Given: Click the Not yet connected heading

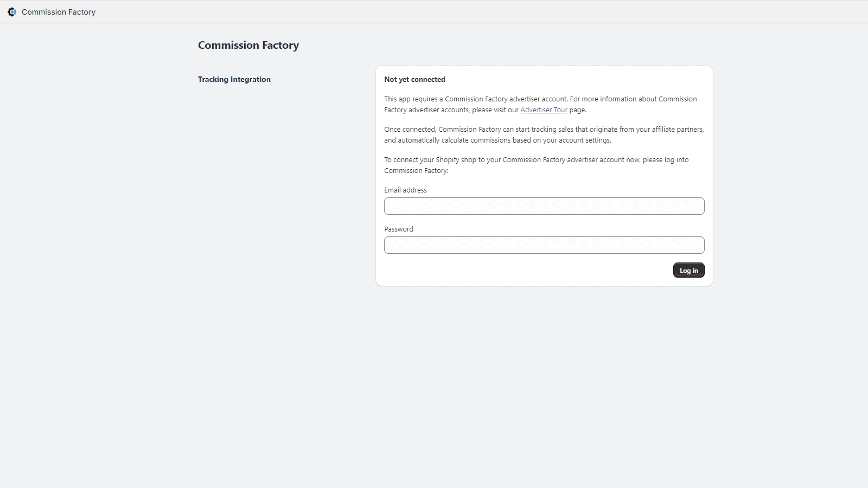Looking at the screenshot, I should [414, 79].
